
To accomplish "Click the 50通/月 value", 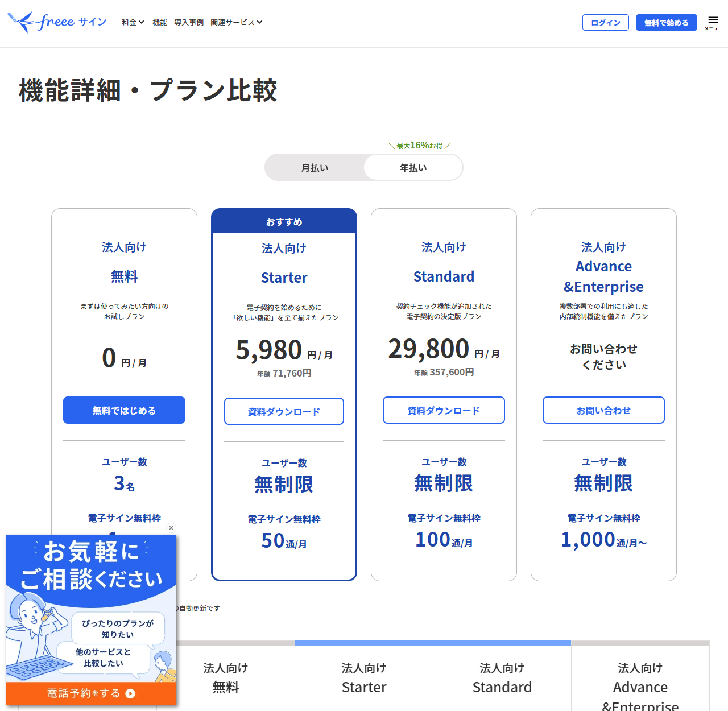I will pyautogui.click(x=284, y=541).
